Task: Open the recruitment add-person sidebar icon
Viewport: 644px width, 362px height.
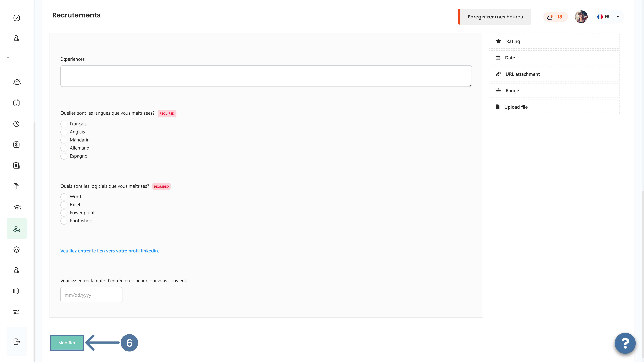Action: [x=17, y=229]
